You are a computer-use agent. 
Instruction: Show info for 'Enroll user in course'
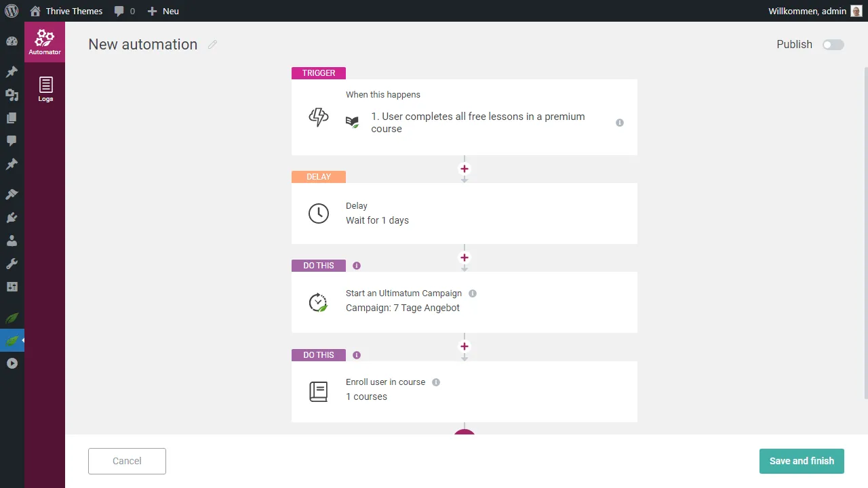[x=436, y=382]
